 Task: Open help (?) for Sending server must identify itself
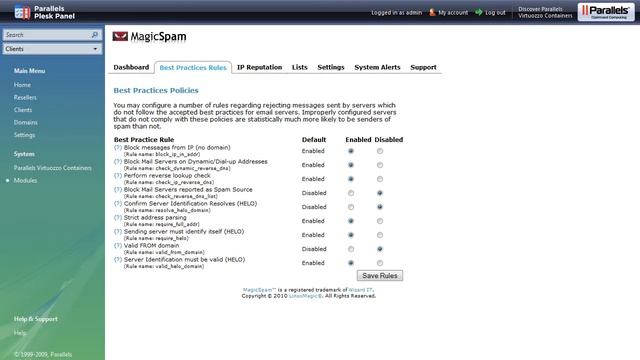[x=118, y=231]
